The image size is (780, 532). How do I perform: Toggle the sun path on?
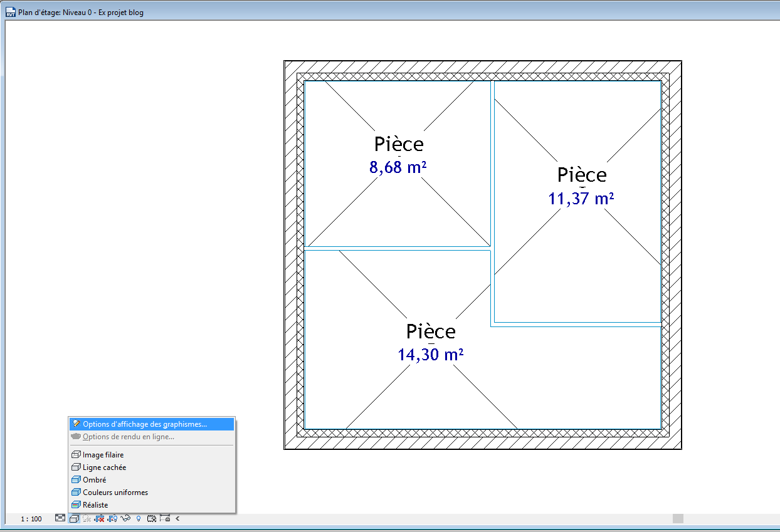pos(87,518)
